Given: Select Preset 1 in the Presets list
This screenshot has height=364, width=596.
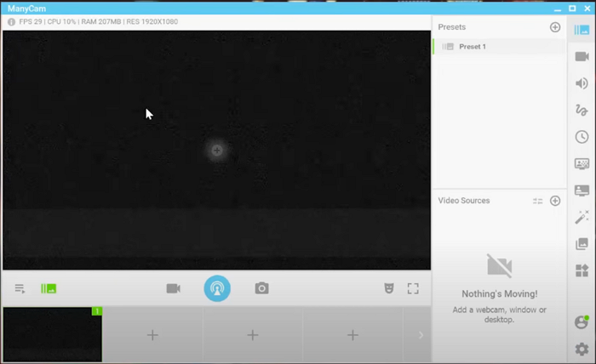Looking at the screenshot, I should [499, 47].
